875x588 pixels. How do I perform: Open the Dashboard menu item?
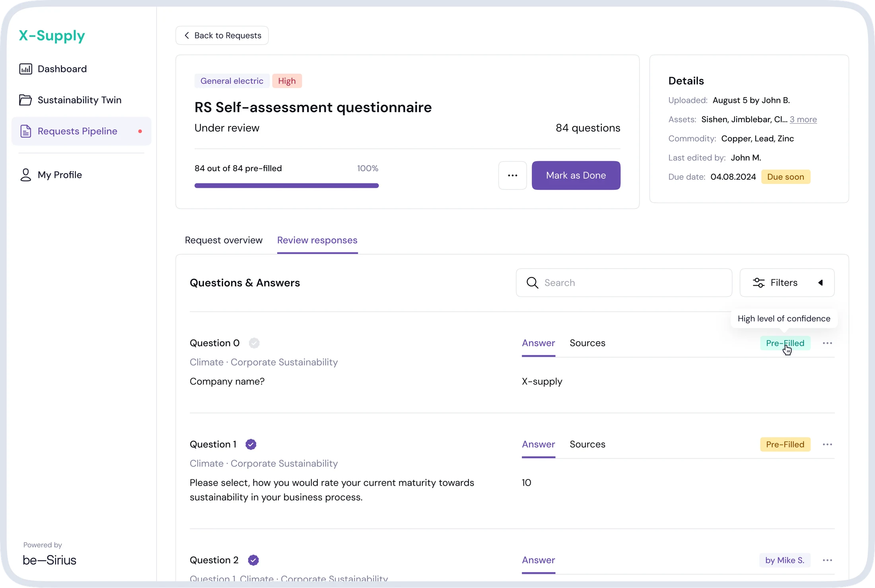(x=62, y=69)
